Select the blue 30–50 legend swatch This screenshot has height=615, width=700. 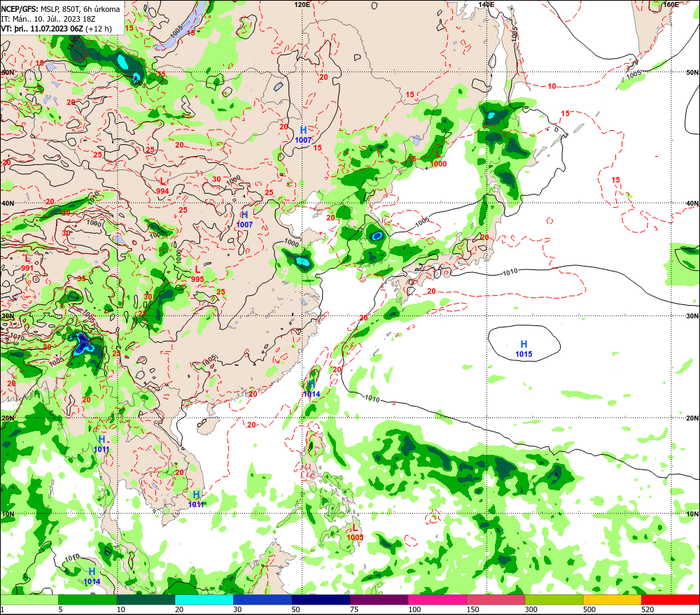(262, 600)
